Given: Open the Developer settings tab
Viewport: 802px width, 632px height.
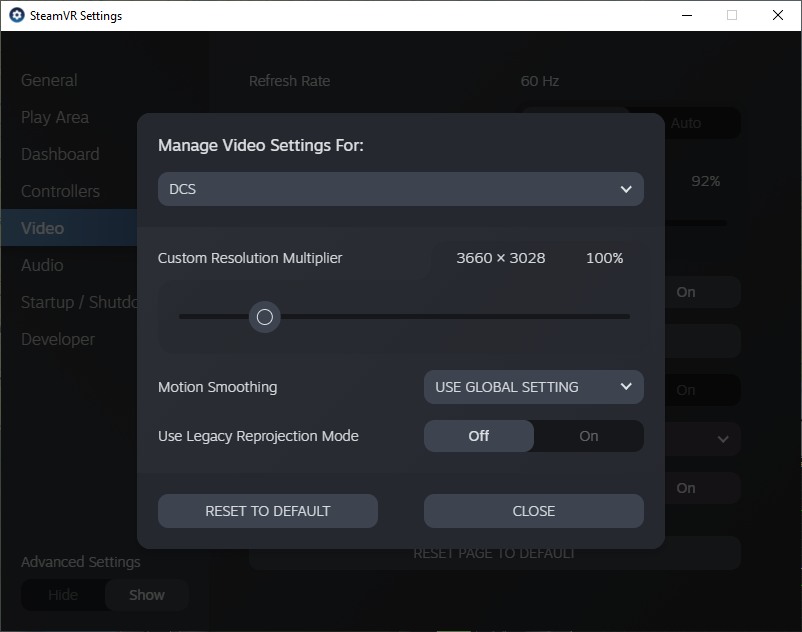Looking at the screenshot, I should [x=58, y=340].
